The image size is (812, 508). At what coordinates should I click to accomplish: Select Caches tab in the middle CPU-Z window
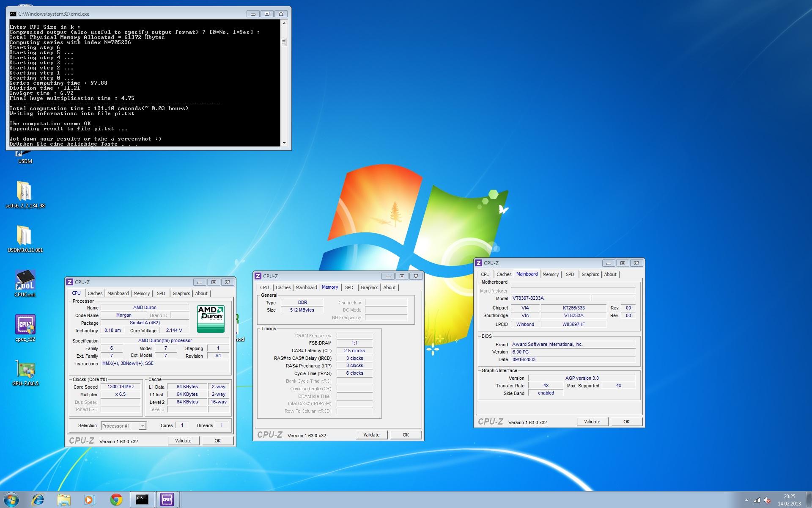coord(283,287)
